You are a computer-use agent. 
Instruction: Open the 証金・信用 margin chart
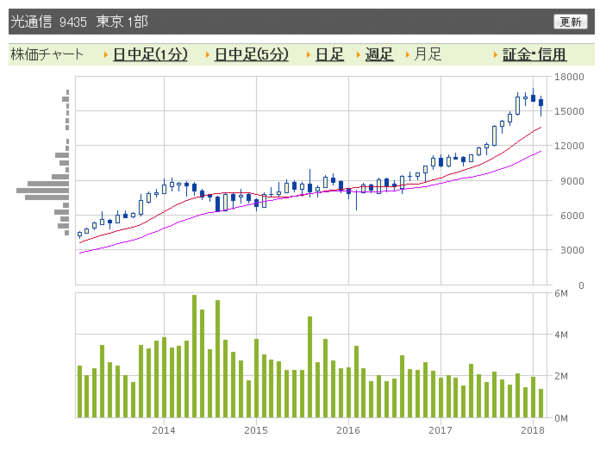coord(534,54)
